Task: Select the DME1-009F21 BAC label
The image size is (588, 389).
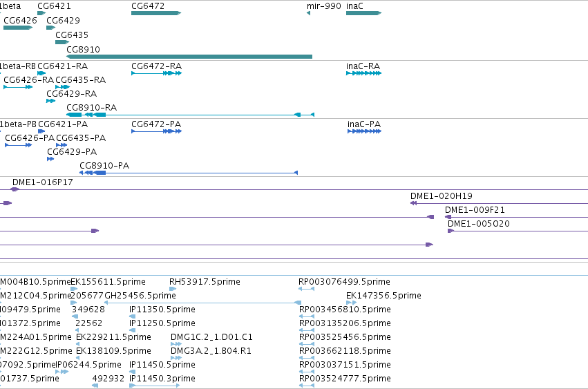Action: [x=475, y=210]
